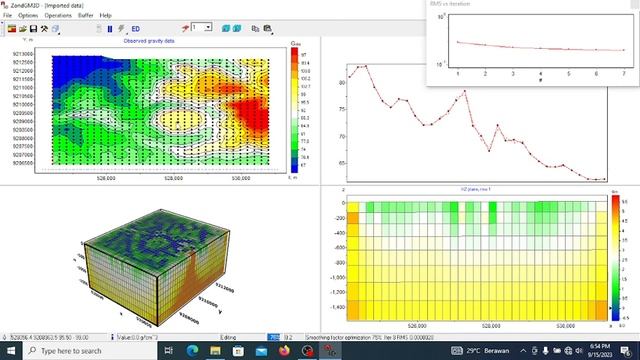This screenshot has width=640, height=360.
Task: Open settings via the hammer tools icon
Action: (x=44, y=29)
